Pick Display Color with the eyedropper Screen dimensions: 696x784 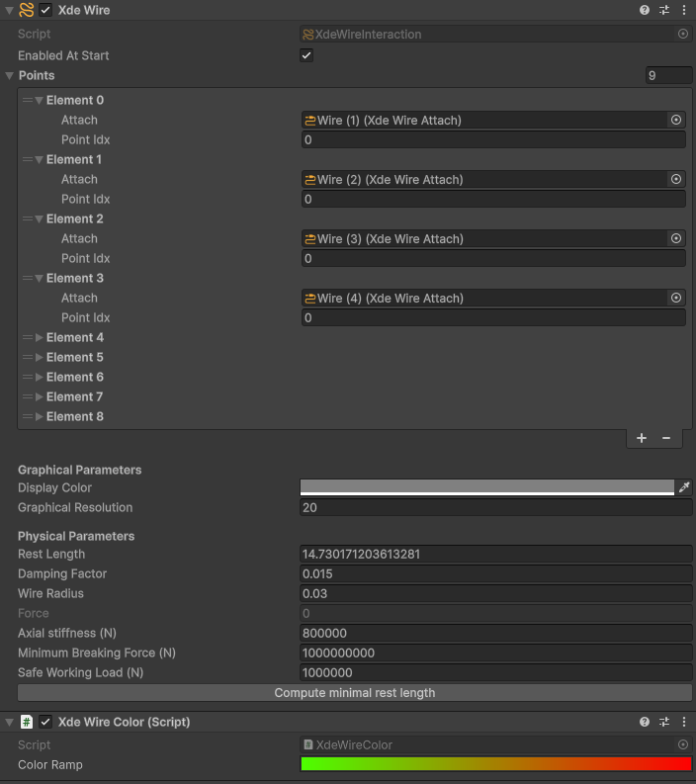click(x=684, y=487)
